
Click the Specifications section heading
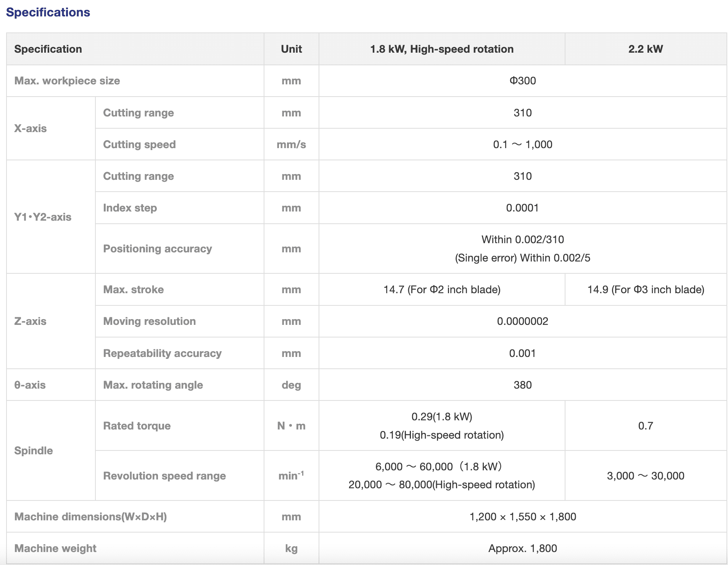48,12
